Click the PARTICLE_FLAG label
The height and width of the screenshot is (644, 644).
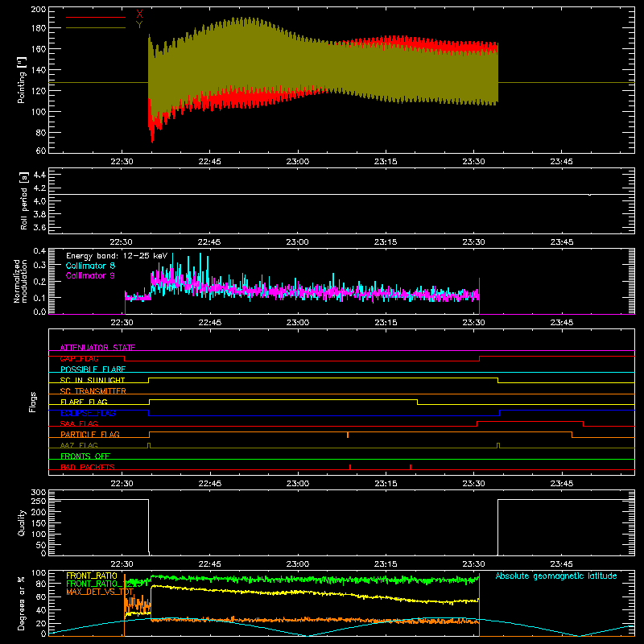click(90, 434)
